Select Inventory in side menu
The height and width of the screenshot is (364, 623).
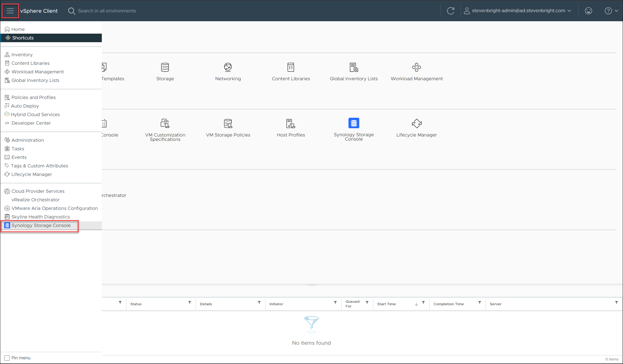point(22,55)
